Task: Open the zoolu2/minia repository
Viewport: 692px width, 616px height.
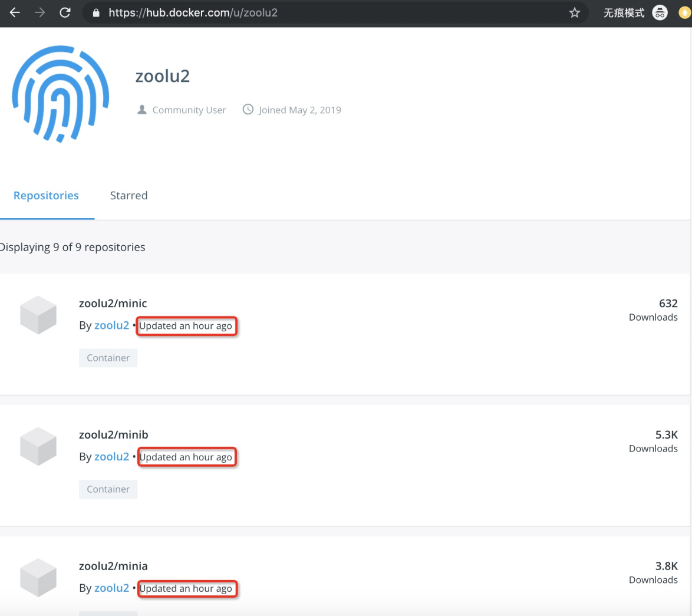Action: [113, 566]
